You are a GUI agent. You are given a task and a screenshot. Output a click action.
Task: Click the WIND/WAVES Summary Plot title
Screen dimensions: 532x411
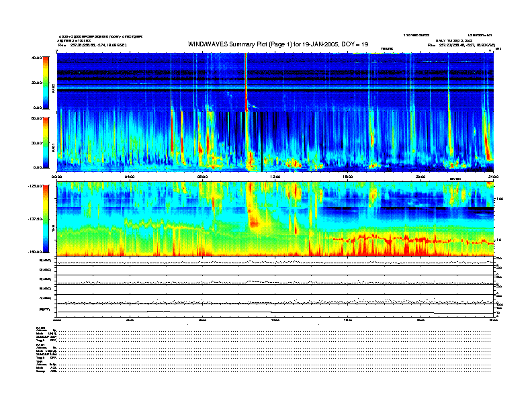278,44
